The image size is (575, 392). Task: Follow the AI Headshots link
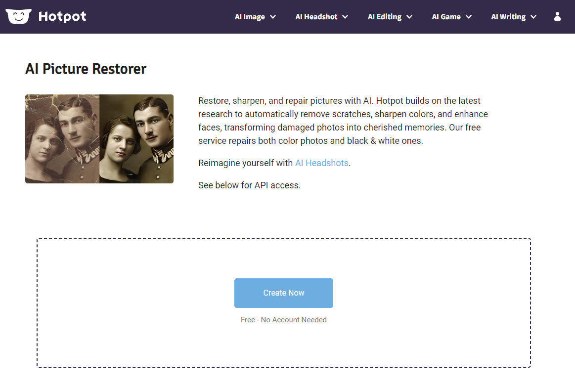point(321,163)
